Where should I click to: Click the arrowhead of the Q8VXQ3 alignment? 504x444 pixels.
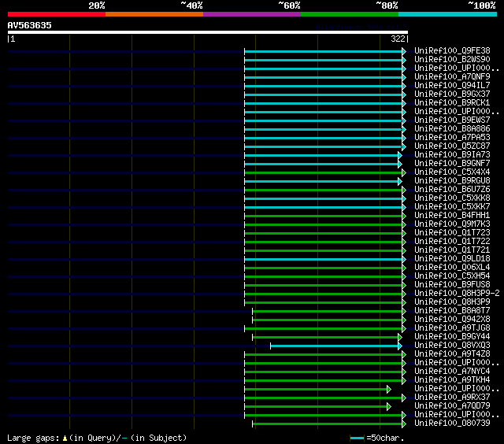click(x=399, y=345)
